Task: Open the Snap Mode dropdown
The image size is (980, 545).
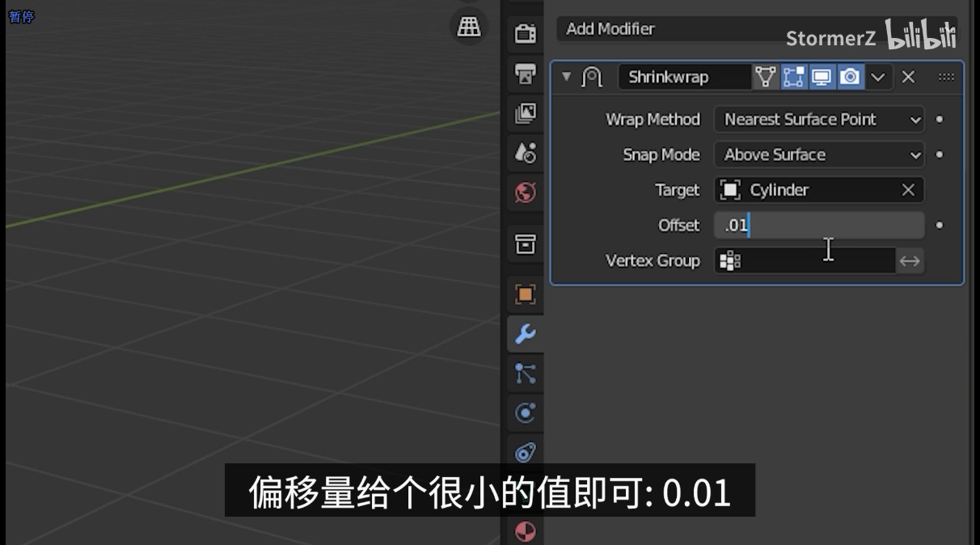Action: coord(818,154)
